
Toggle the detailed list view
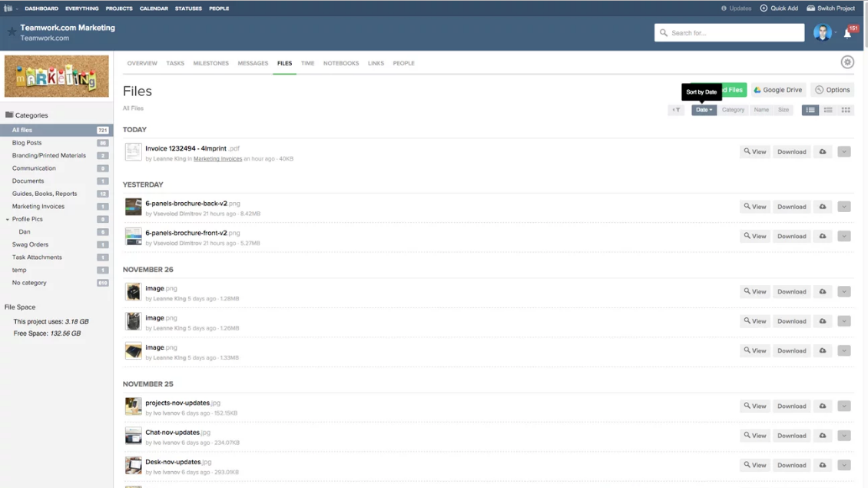click(x=810, y=110)
